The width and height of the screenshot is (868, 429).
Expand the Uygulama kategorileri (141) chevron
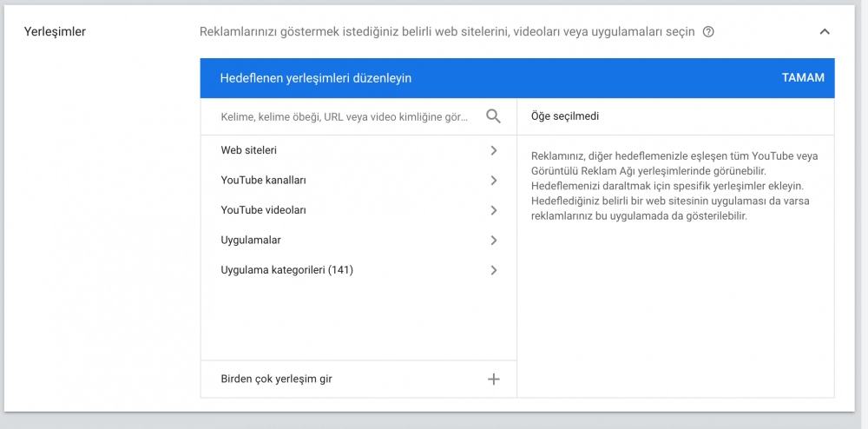[x=494, y=270]
